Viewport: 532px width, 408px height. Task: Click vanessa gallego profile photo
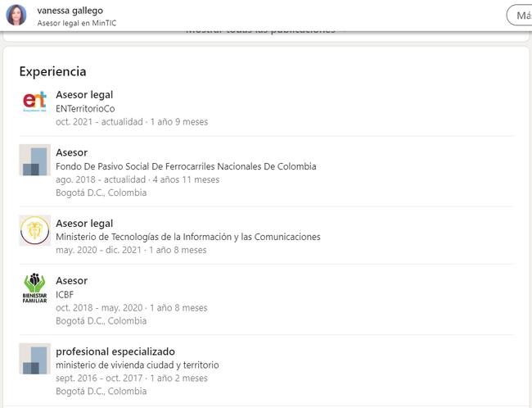pos(16,16)
